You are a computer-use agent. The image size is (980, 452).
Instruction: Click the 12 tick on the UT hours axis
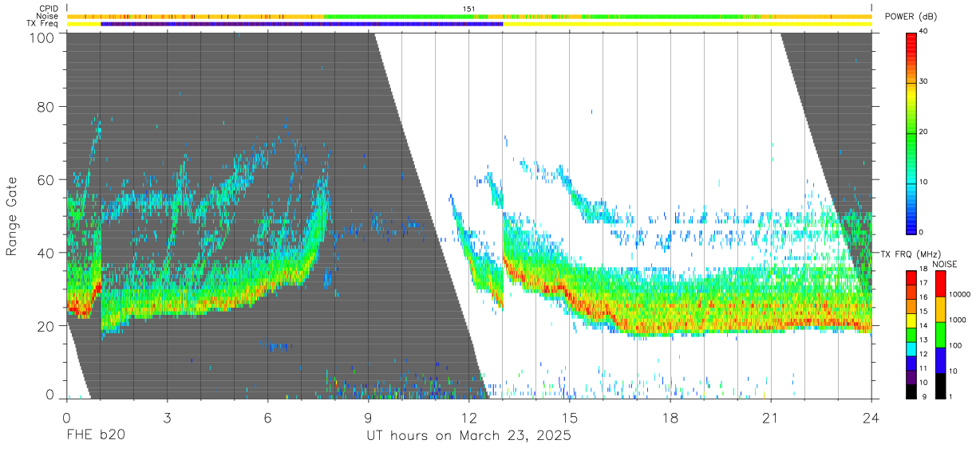[x=468, y=419]
